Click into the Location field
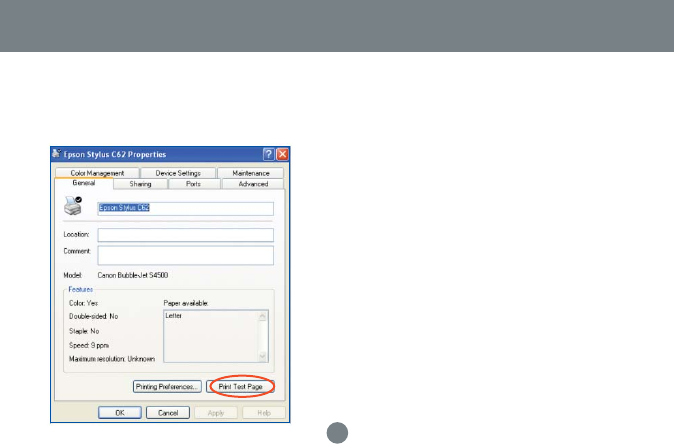674x444 pixels. pyautogui.click(x=185, y=235)
